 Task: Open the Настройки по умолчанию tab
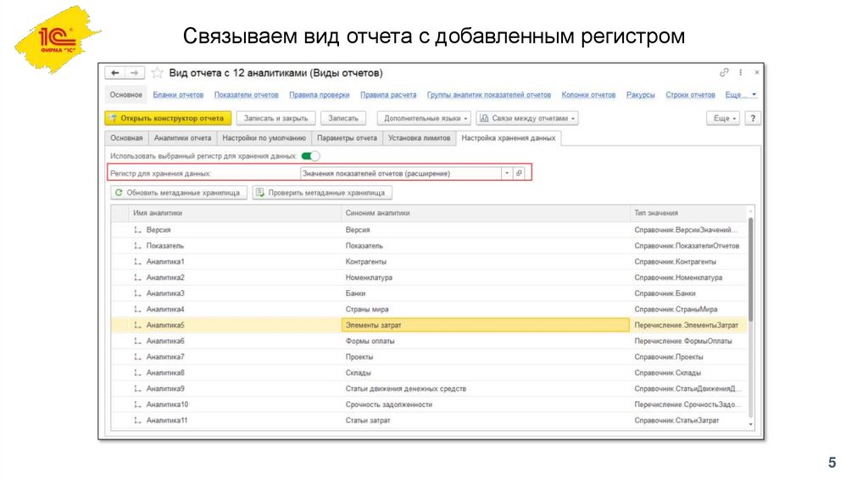264,138
